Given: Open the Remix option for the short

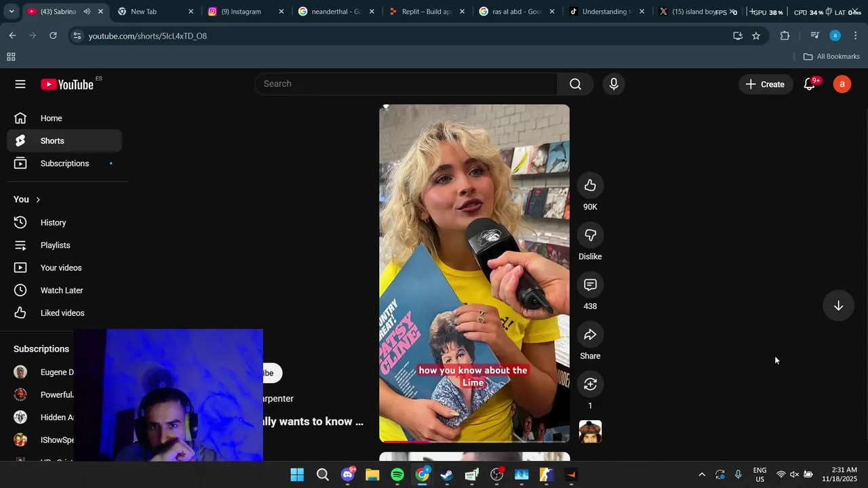Looking at the screenshot, I should [x=590, y=384].
